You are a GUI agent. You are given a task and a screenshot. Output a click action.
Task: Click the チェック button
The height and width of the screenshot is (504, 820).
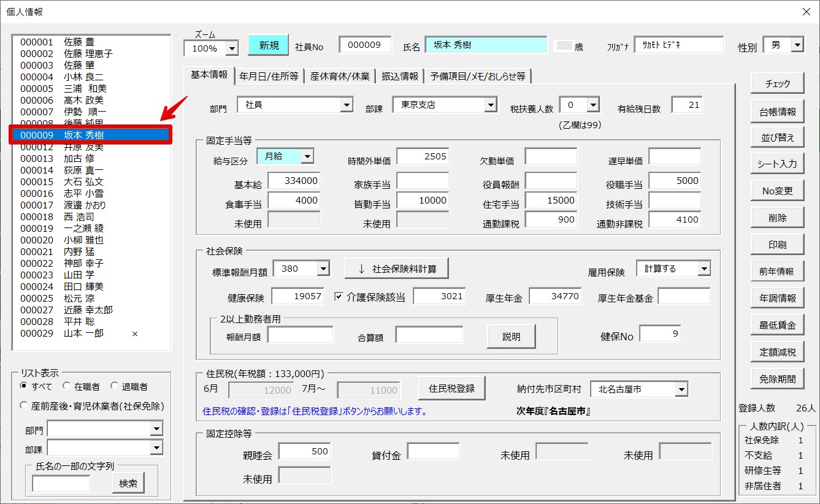point(777,84)
